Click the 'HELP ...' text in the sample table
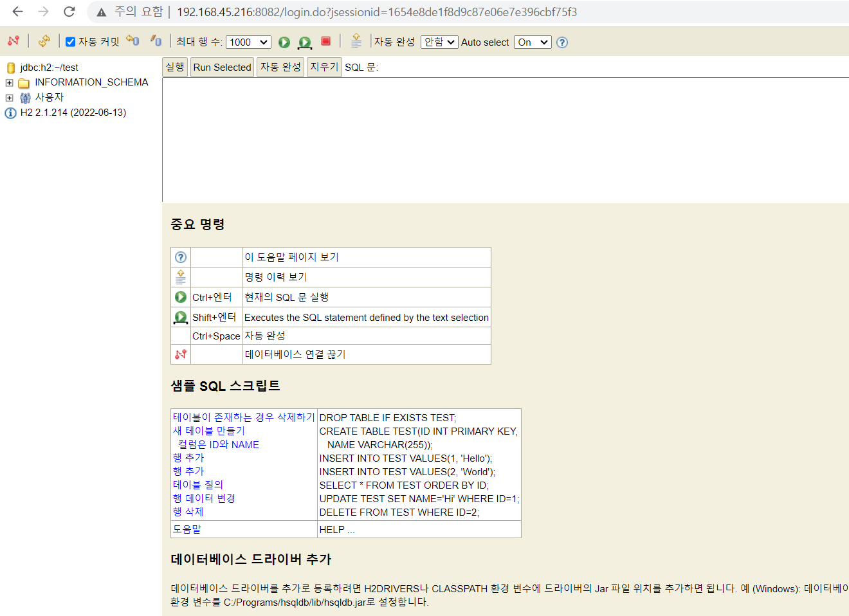The height and width of the screenshot is (616, 849). coord(337,530)
